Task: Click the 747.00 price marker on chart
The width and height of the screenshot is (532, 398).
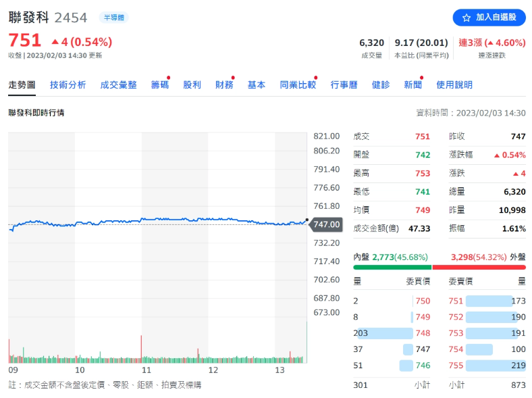Action: pyautogui.click(x=326, y=224)
